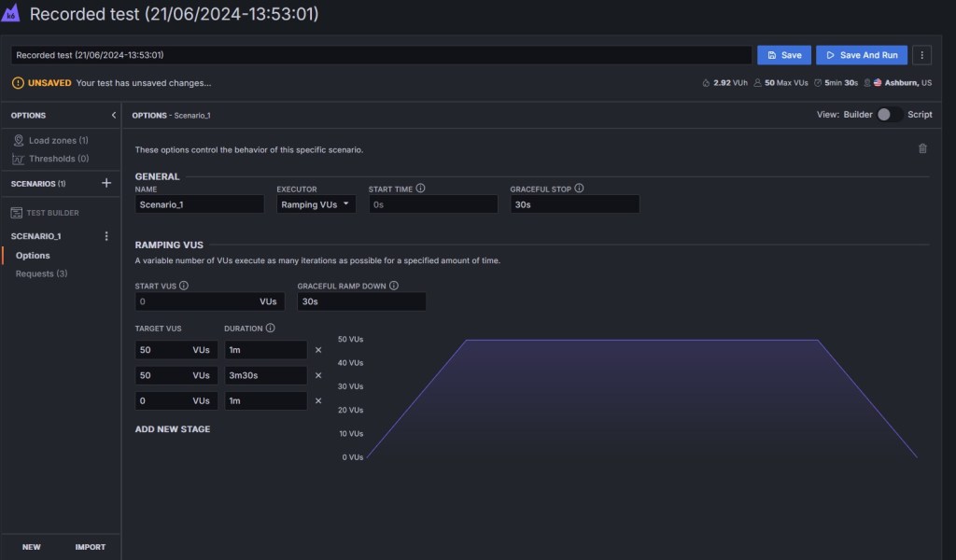Toggle view from Builder to Script

click(x=890, y=115)
